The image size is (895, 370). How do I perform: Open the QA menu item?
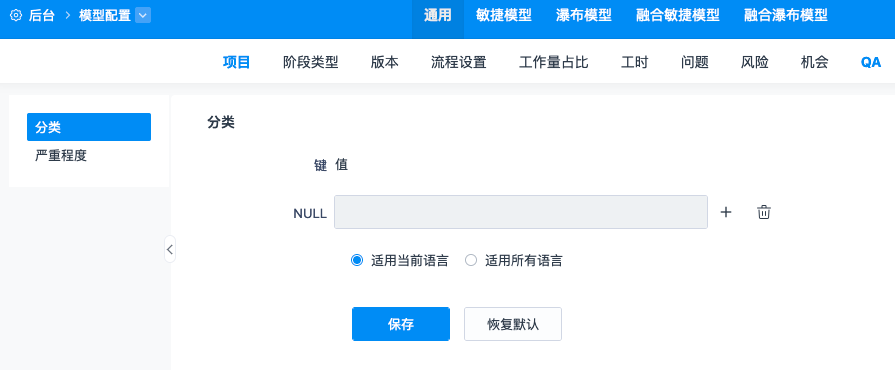(870, 63)
